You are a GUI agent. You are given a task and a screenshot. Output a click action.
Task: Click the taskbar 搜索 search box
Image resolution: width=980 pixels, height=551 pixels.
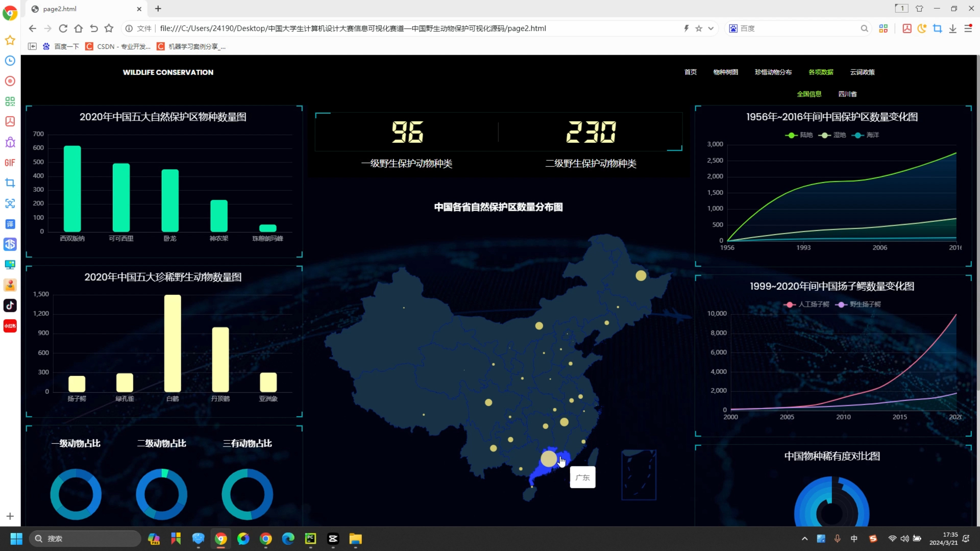(x=85, y=539)
